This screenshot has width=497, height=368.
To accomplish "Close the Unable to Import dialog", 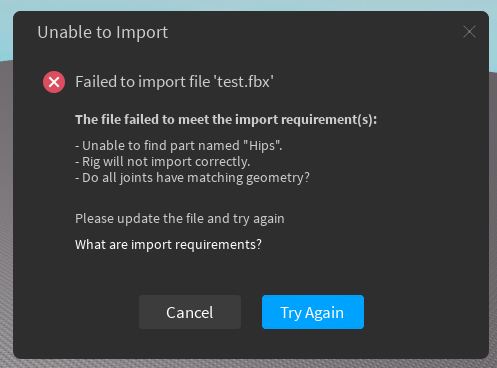I will [469, 32].
